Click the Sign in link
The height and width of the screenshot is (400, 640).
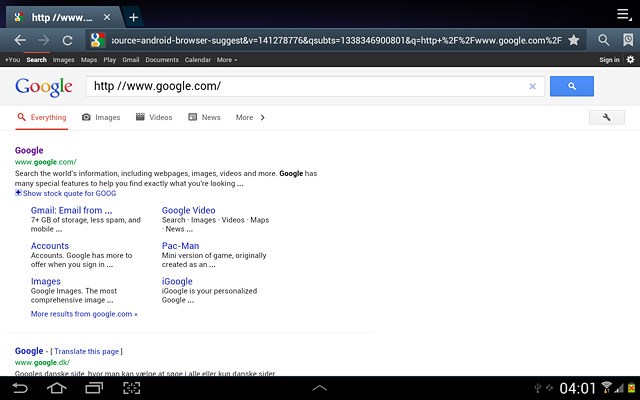609,60
